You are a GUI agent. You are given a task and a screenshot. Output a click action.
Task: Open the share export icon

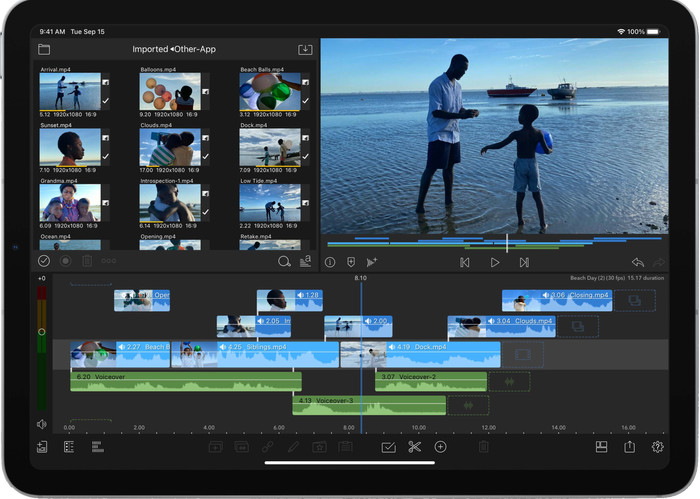click(x=630, y=447)
